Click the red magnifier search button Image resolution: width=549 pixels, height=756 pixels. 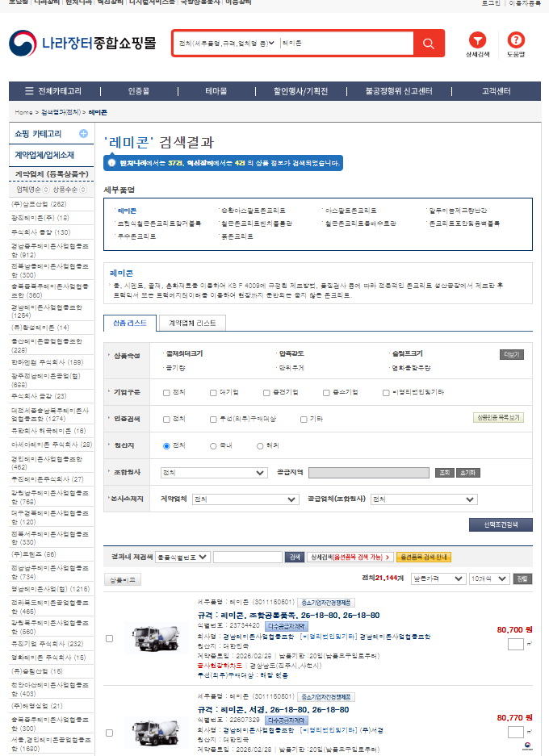[x=429, y=44]
